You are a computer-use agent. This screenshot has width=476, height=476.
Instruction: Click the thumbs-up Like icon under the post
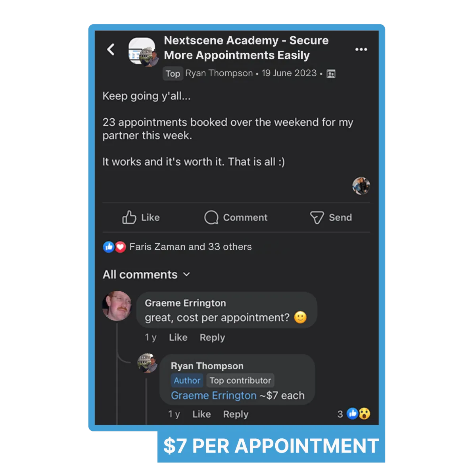click(129, 217)
